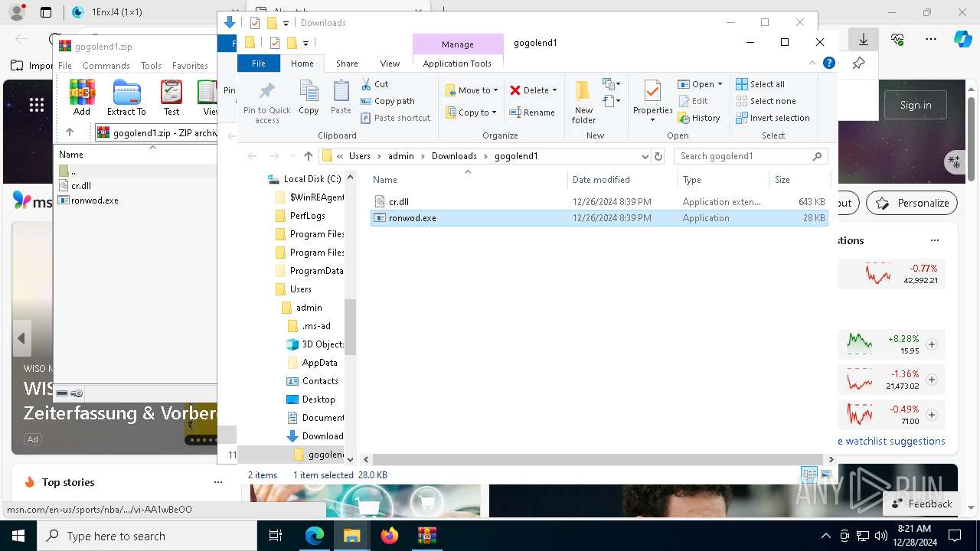Expand address bar history dropdown
The height and width of the screenshot is (551, 980).
coord(645,156)
